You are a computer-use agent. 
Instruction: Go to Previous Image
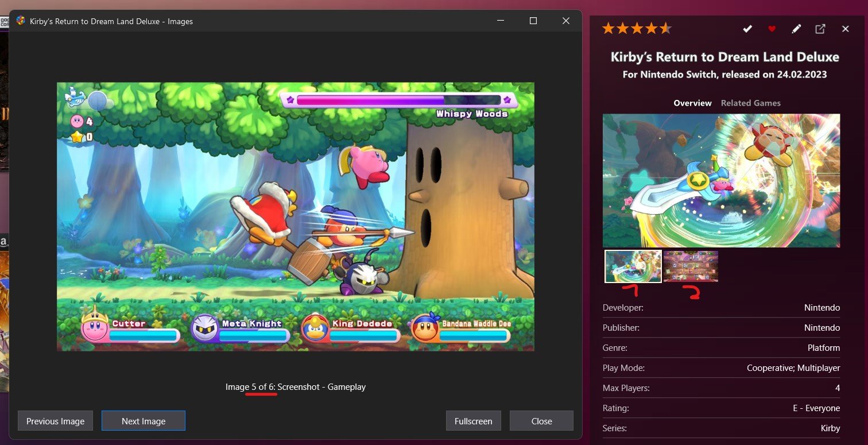pyautogui.click(x=55, y=421)
